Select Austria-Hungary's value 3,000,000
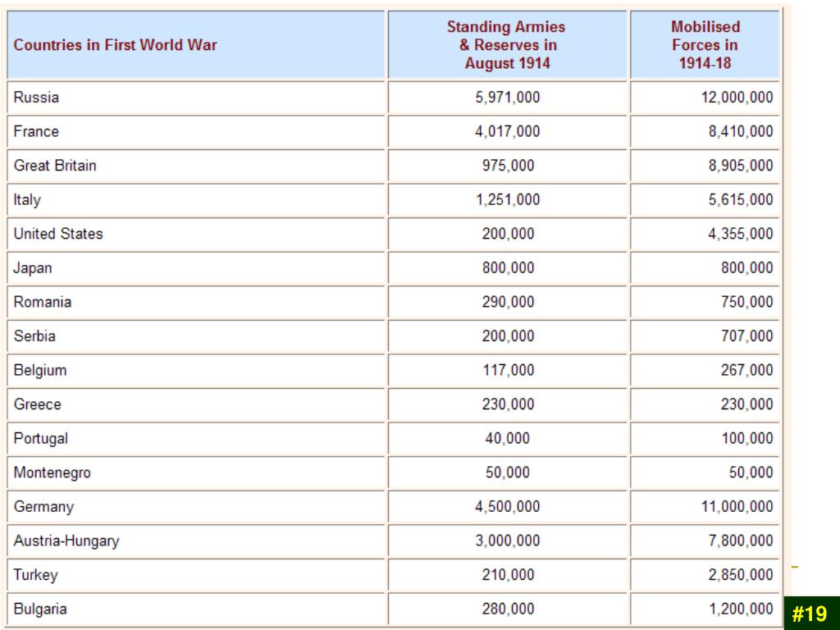This screenshot has height=630, width=840. pyautogui.click(x=507, y=541)
